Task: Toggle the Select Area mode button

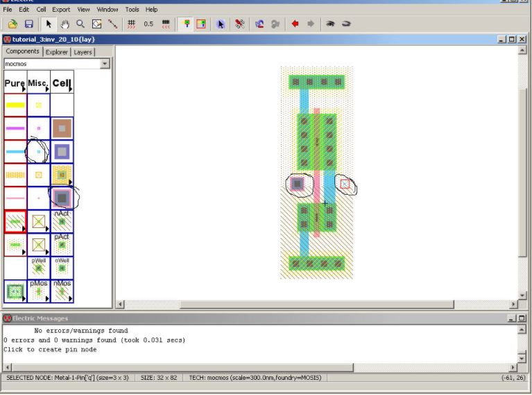Action: coord(201,24)
